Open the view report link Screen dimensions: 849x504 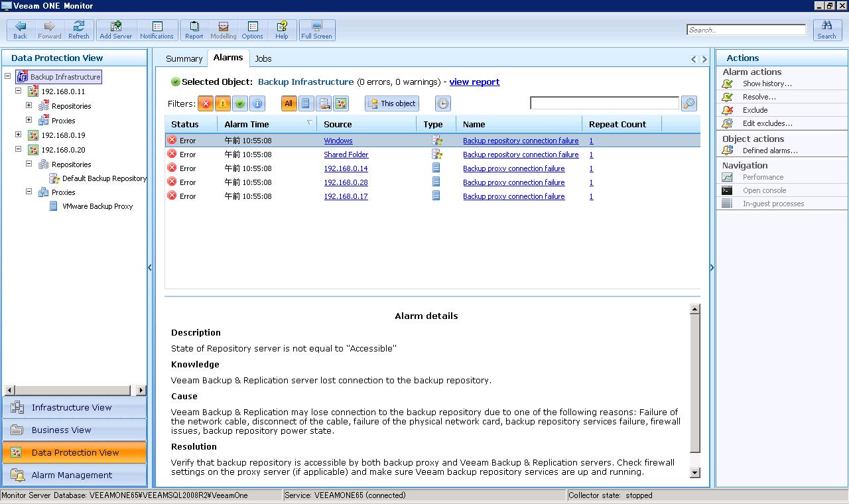coord(474,82)
